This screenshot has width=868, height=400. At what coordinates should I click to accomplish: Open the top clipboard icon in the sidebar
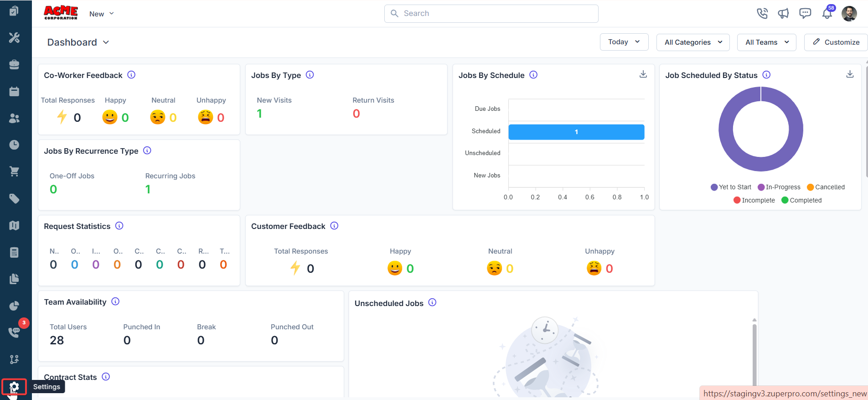tap(14, 10)
